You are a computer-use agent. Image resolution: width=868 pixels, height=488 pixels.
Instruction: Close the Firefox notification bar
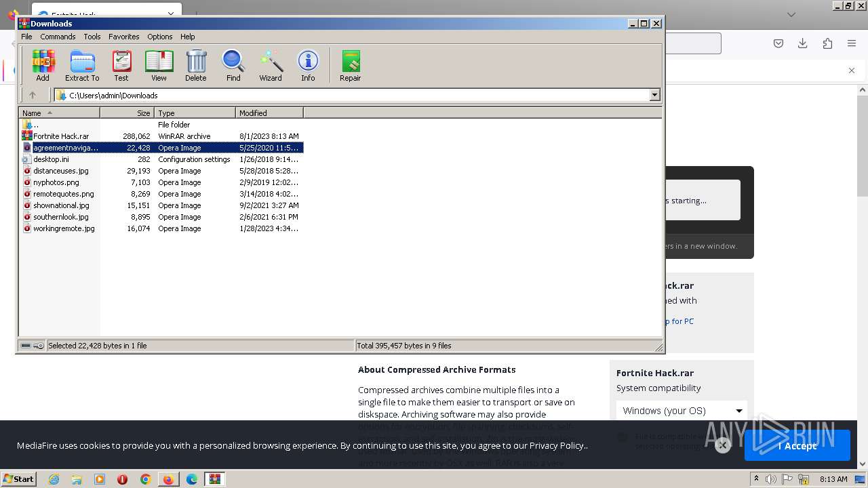coord(852,70)
